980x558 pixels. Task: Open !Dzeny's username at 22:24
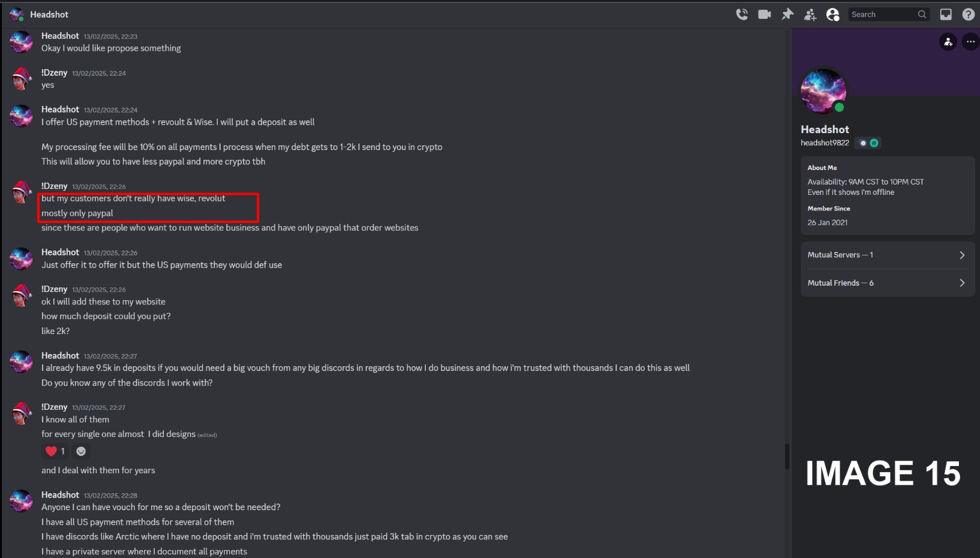(x=54, y=73)
